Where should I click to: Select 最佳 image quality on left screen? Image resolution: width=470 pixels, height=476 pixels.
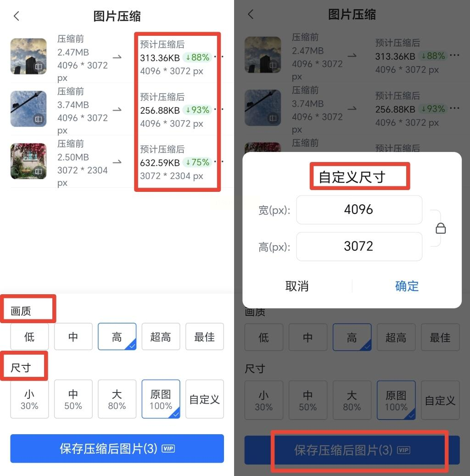tap(205, 336)
